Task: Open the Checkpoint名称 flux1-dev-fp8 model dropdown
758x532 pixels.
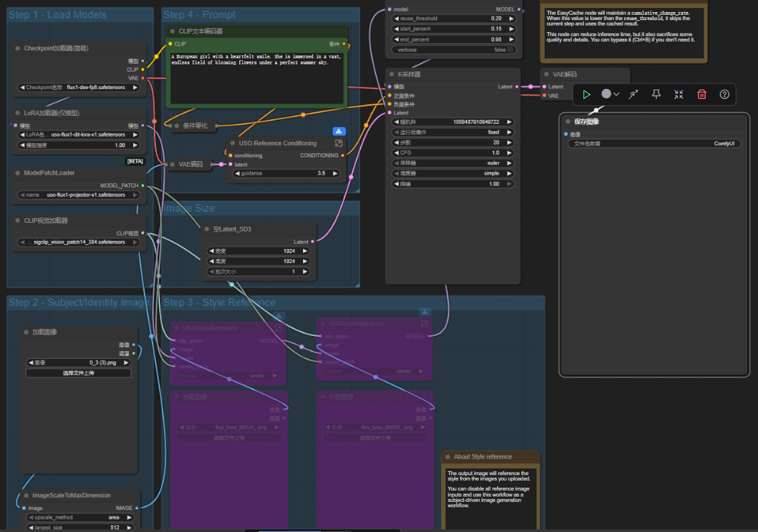Action: 79,88
